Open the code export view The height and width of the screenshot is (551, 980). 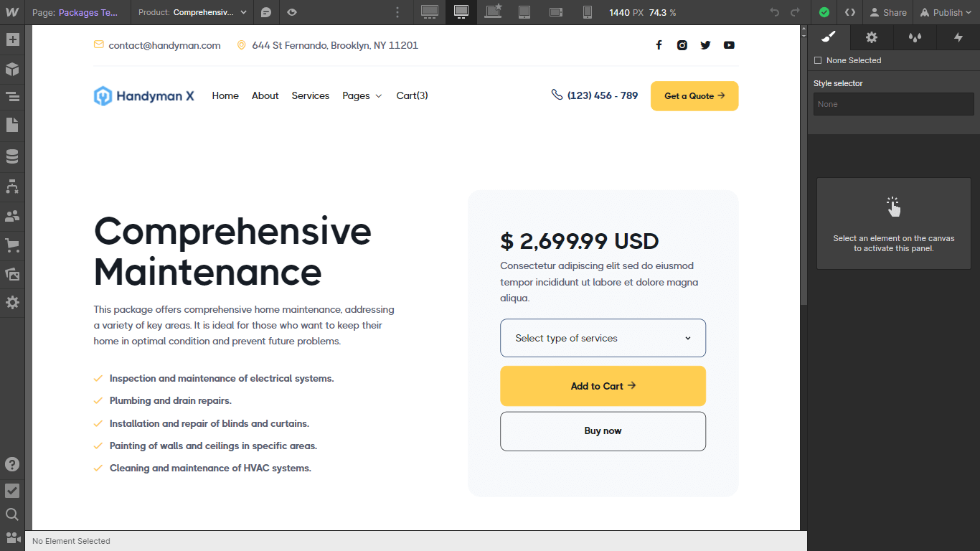(x=849, y=12)
